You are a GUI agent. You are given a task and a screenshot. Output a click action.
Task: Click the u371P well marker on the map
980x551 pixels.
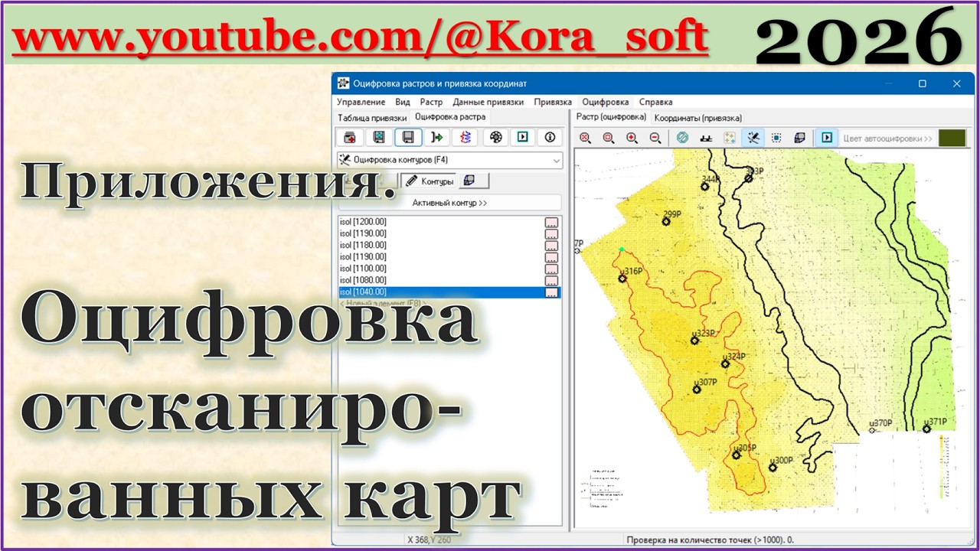[927, 429]
